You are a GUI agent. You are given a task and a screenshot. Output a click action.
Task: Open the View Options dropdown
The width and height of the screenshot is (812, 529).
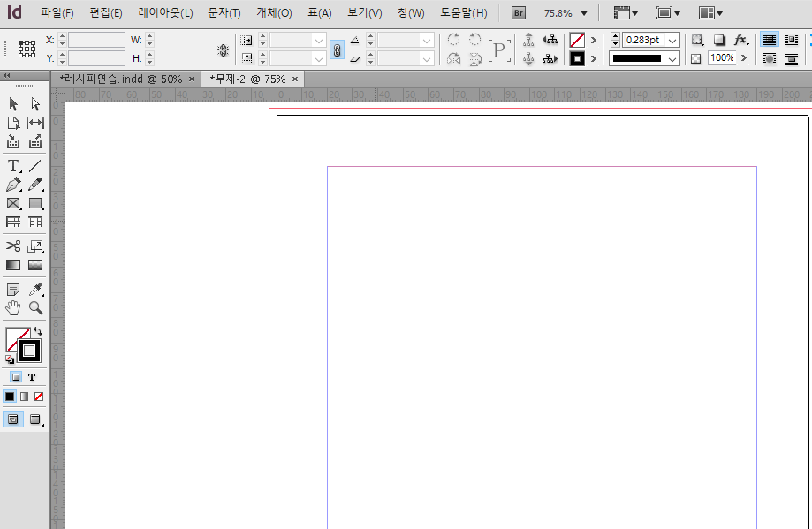[625, 13]
